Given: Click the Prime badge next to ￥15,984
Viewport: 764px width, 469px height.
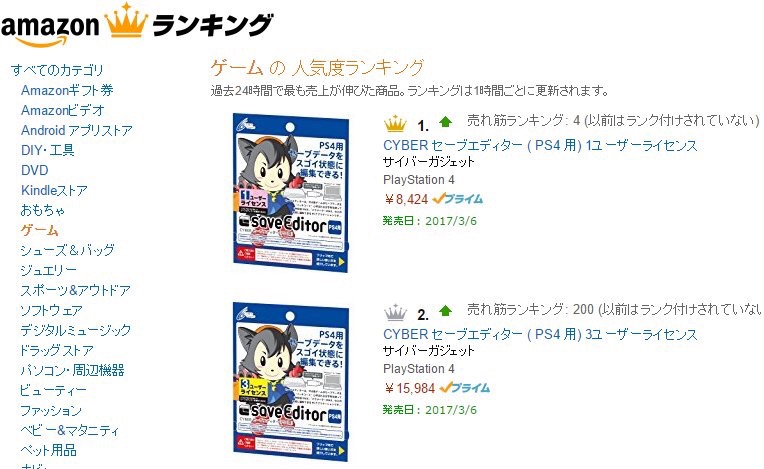Looking at the screenshot, I should point(464,388).
